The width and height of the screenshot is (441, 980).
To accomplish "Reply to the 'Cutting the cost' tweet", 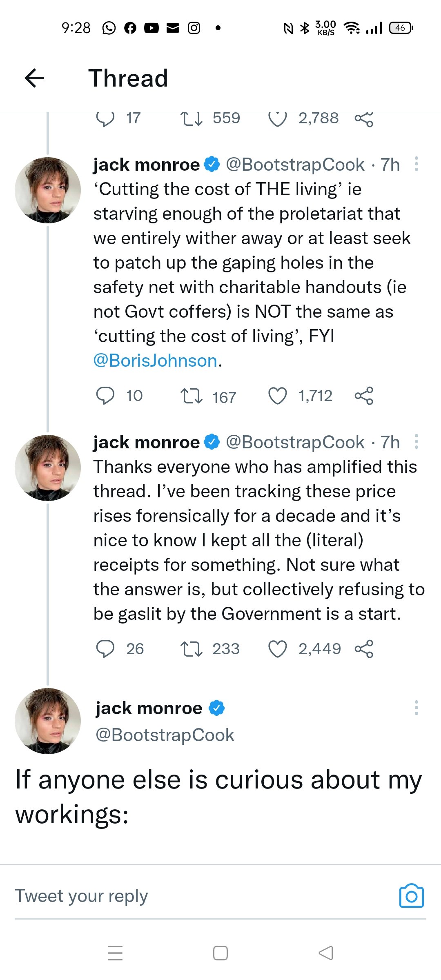I will point(105,396).
